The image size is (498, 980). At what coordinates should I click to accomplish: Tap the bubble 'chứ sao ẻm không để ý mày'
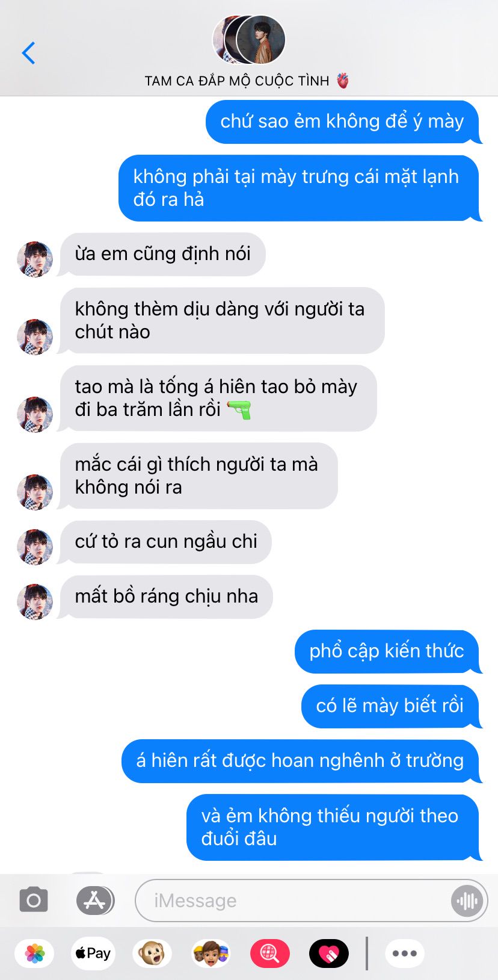(342, 122)
